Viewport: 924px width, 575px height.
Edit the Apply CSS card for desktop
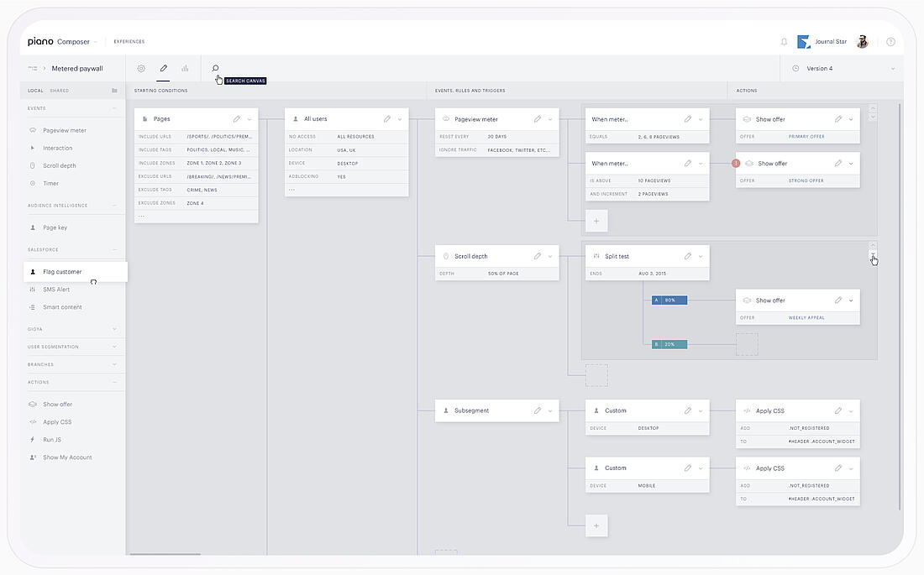[838, 410]
